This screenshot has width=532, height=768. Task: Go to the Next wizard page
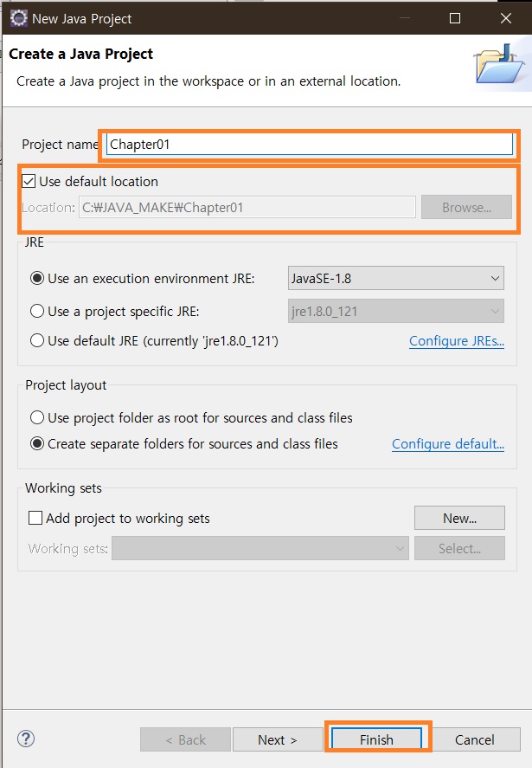pos(278,739)
